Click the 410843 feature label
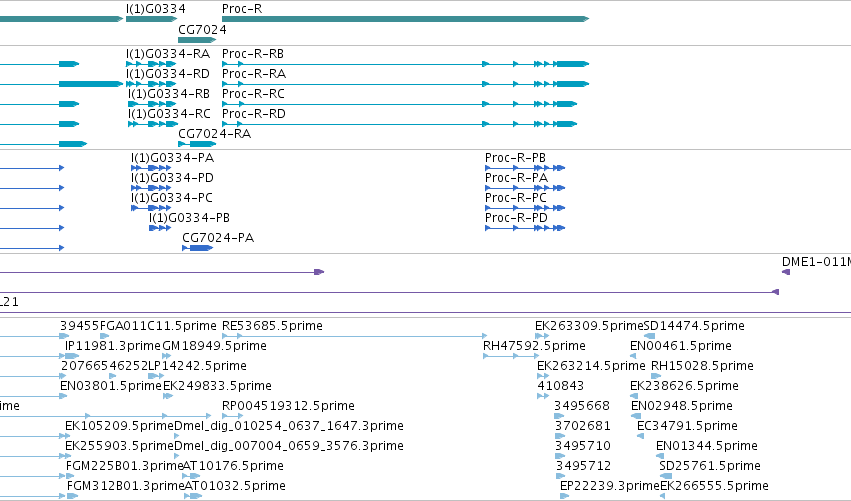This screenshot has width=851, height=501. pos(561,386)
